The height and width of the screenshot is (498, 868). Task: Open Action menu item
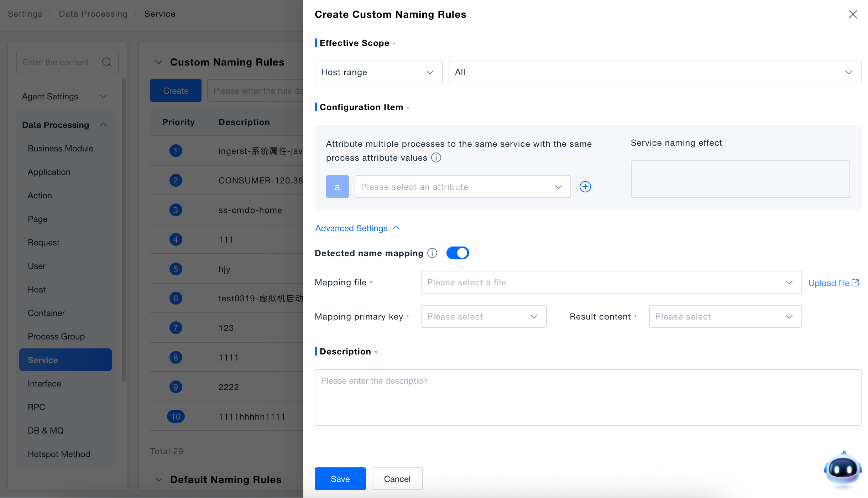(x=65, y=196)
